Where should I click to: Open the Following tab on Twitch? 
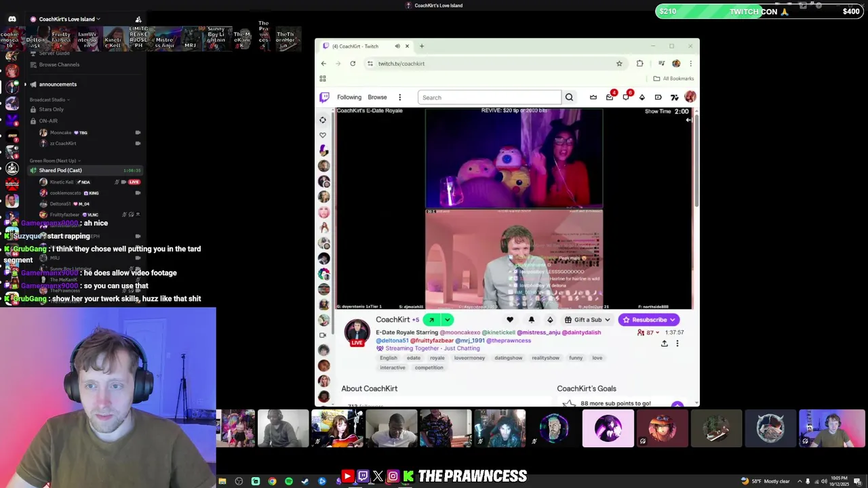pyautogui.click(x=349, y=97)
